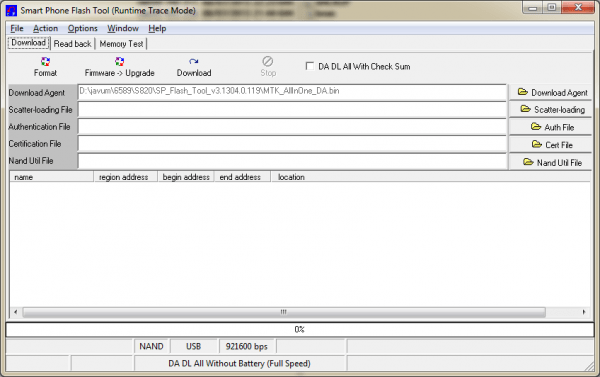Click the horizontal scrollbar thumb
Viewport: 600px width, 377px height.
coord(284,312)
